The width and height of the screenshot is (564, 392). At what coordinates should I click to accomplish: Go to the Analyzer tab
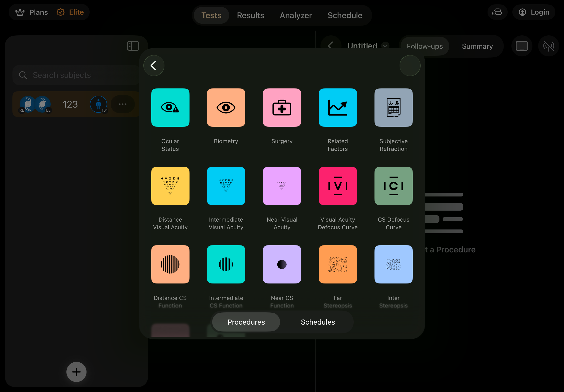[296, 15]
